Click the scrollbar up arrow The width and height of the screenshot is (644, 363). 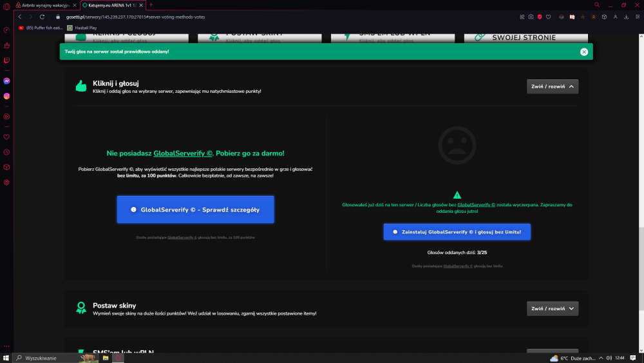coord(641,37)
